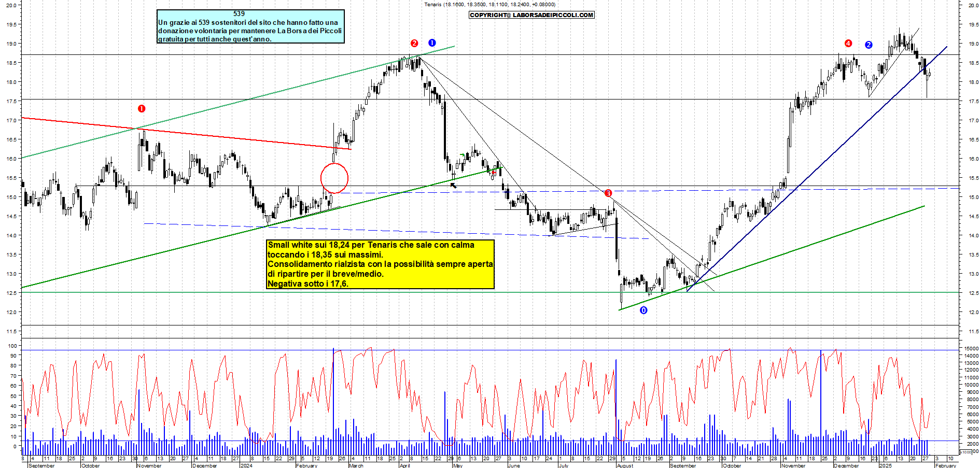This screenshot has height=468, width=980.
Task: Click the 12.5 price label on the left axis
Action: point(11,293)
